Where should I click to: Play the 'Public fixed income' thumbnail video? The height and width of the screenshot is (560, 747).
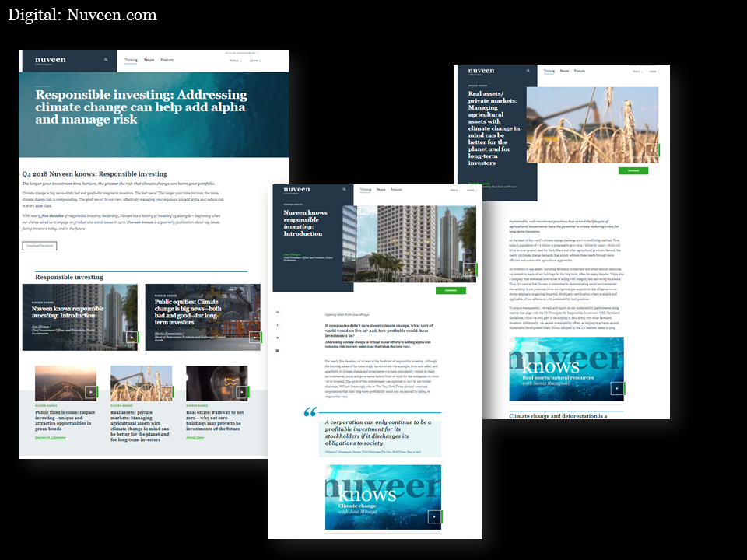tap(91, 392)
